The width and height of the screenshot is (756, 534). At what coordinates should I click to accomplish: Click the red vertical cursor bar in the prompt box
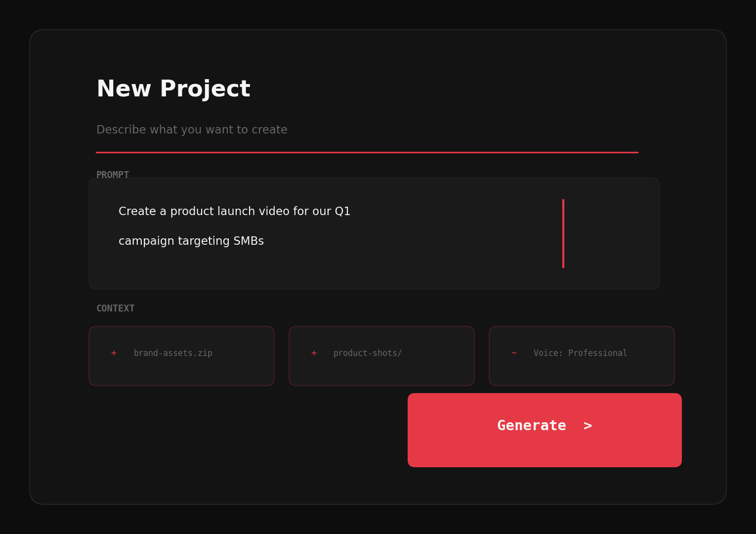563,233
